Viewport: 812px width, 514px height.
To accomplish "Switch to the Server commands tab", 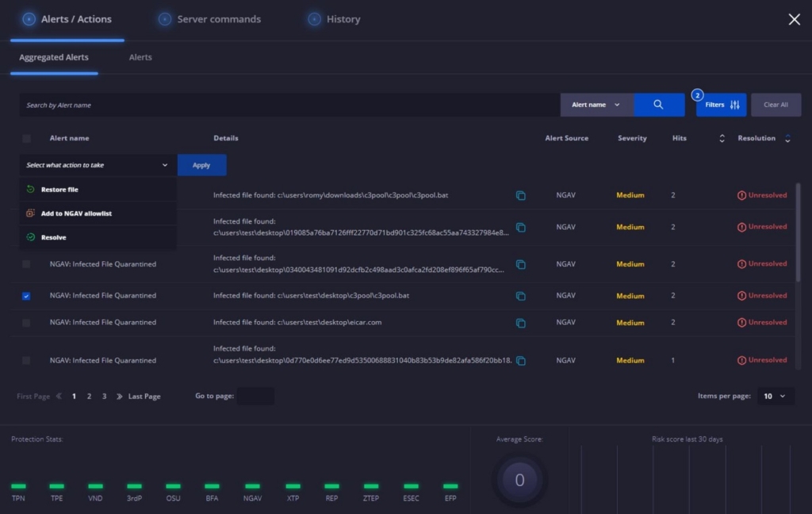I will [x=209, y=19].
